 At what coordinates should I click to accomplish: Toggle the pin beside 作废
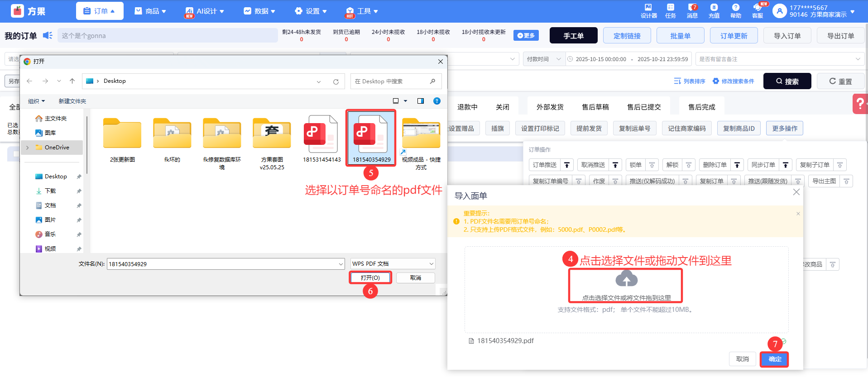[x=615, y=182]
